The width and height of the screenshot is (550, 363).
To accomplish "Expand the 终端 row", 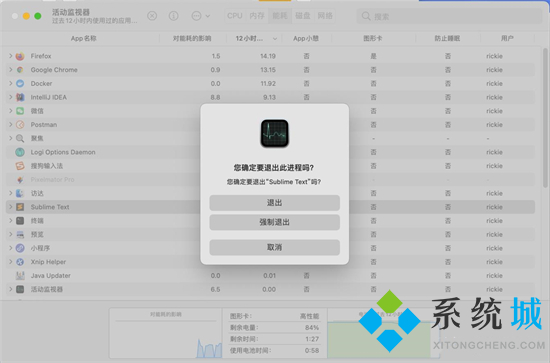I will click(x=11, y=220).
